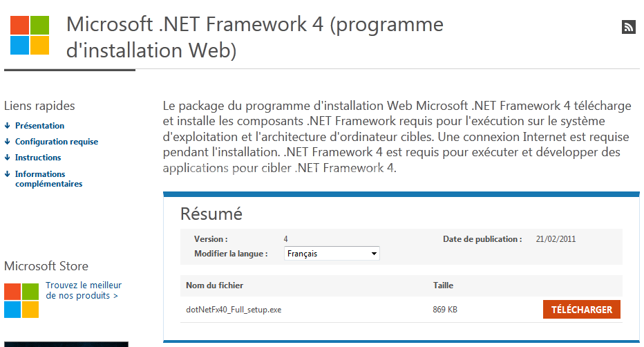Jump to the Instructions section link

point(38,158)
